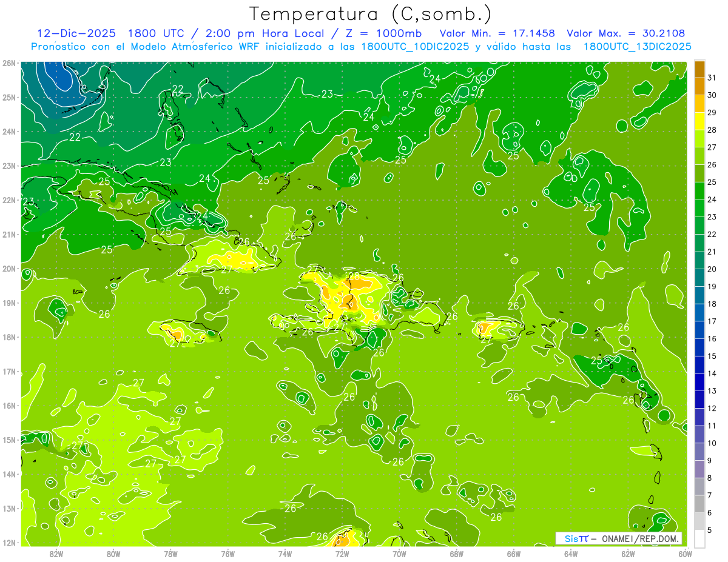Click the '13N' latitude axis label
This screenshot has width=728, height=562.
[x=9, y=508]
